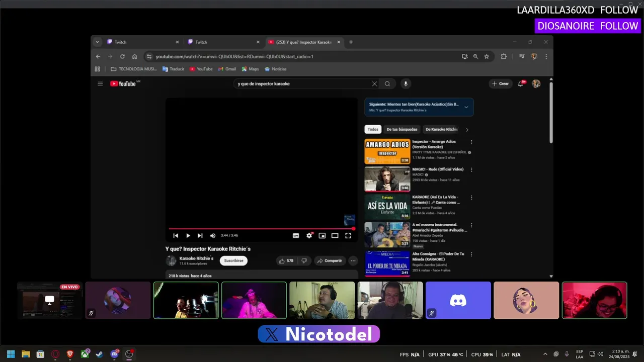Start voice search with the microphone

(406, 84)
